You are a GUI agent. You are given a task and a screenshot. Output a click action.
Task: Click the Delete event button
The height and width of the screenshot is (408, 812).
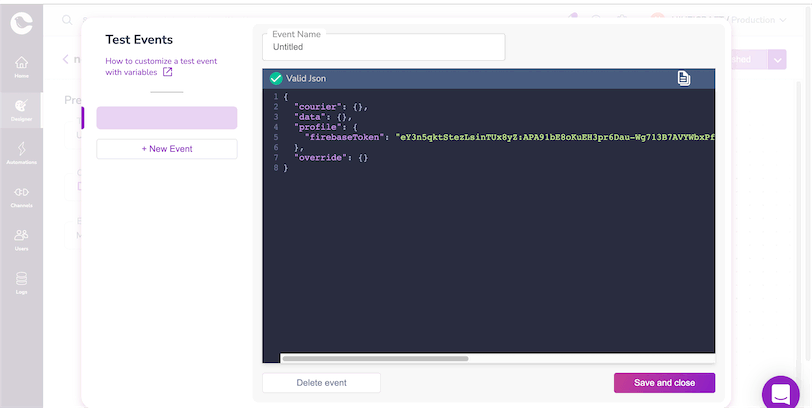click(x=321, y=383)
